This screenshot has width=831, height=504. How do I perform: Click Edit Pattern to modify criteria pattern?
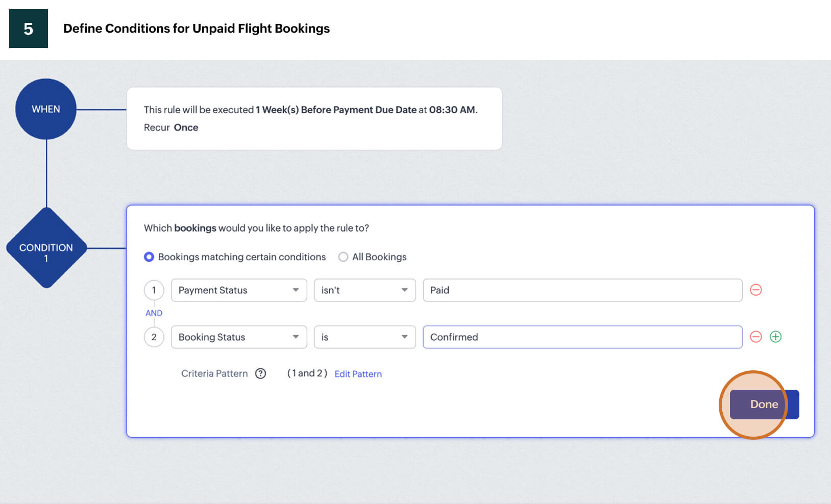pos(357,373)
